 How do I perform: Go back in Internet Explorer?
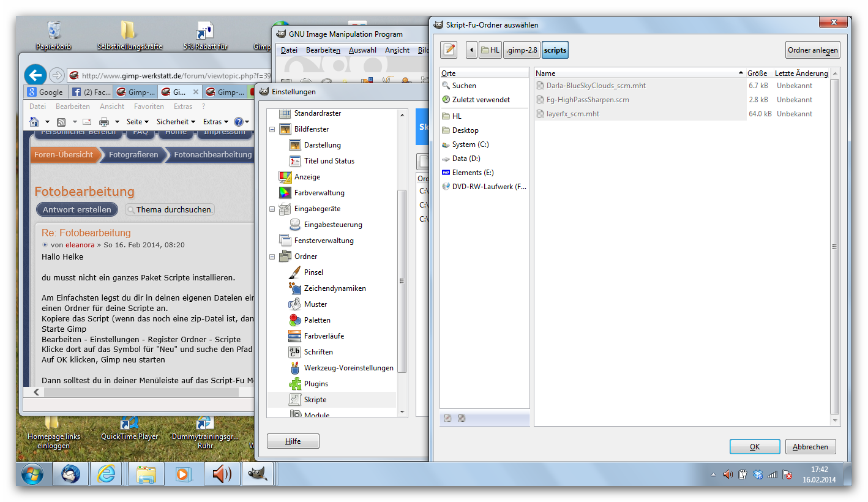pos(36,75)
